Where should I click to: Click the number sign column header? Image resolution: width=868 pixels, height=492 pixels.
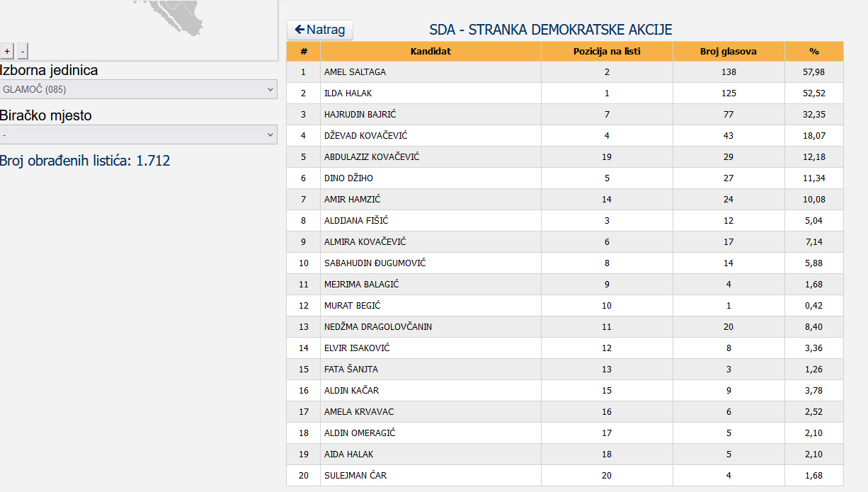click(x=304, y=52)
